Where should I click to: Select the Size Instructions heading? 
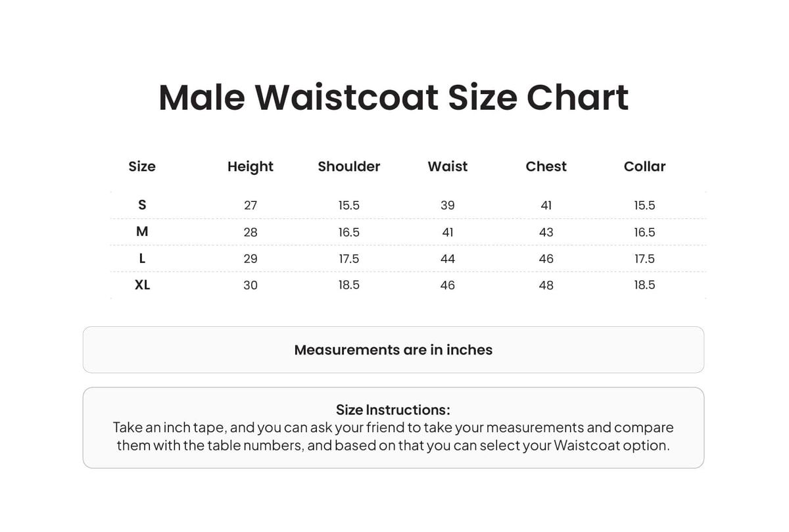tap(393, 410)
